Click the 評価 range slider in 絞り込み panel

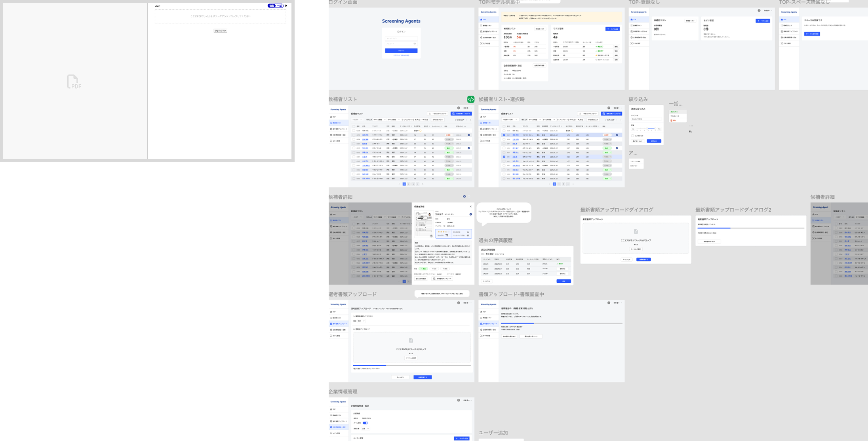[x=645, y=129]
